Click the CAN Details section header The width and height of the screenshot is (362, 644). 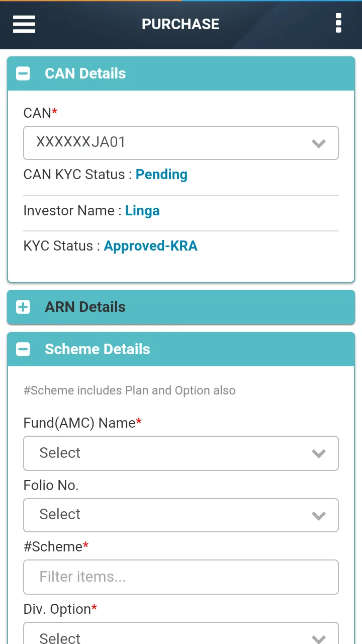[x=181, y=73]
